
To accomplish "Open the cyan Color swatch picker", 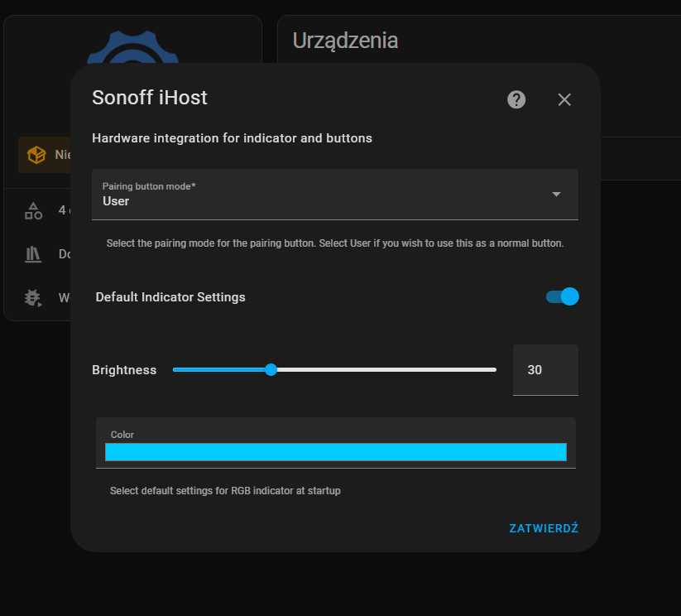I will pos(336,452).
